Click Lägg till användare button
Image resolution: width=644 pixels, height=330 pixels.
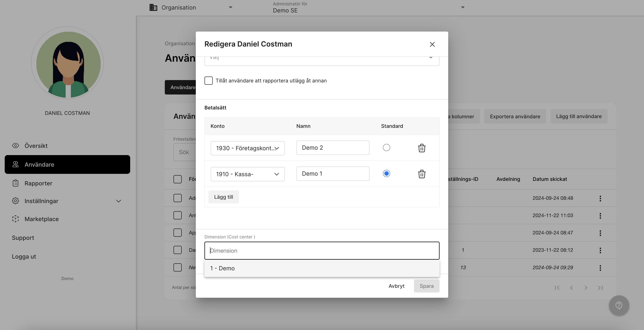point(579,116)
